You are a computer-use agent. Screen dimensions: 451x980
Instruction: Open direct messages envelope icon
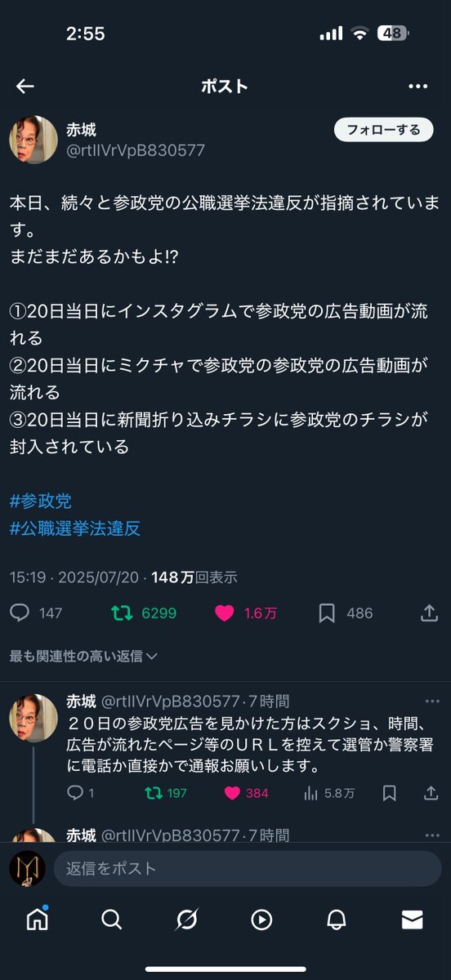tap(412, 920)
